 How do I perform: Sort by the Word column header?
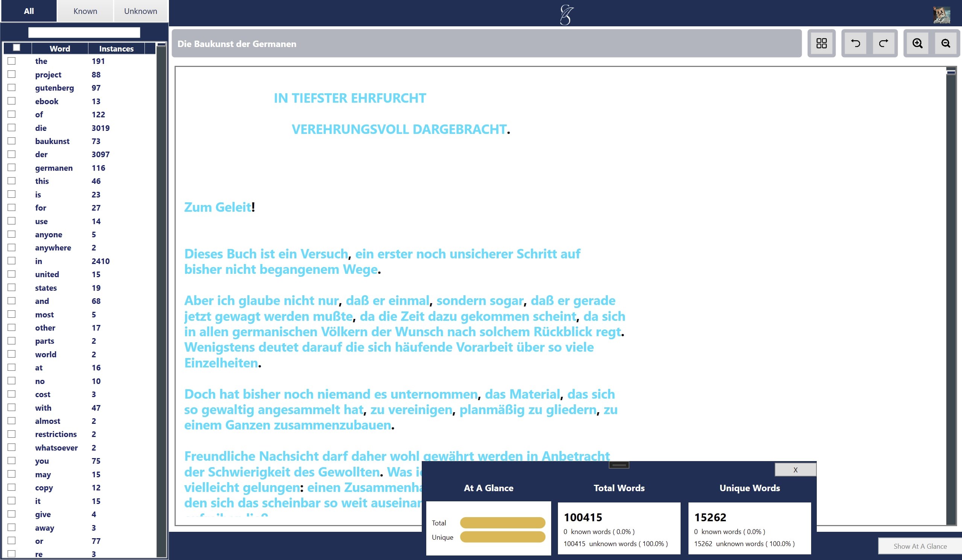60,49
